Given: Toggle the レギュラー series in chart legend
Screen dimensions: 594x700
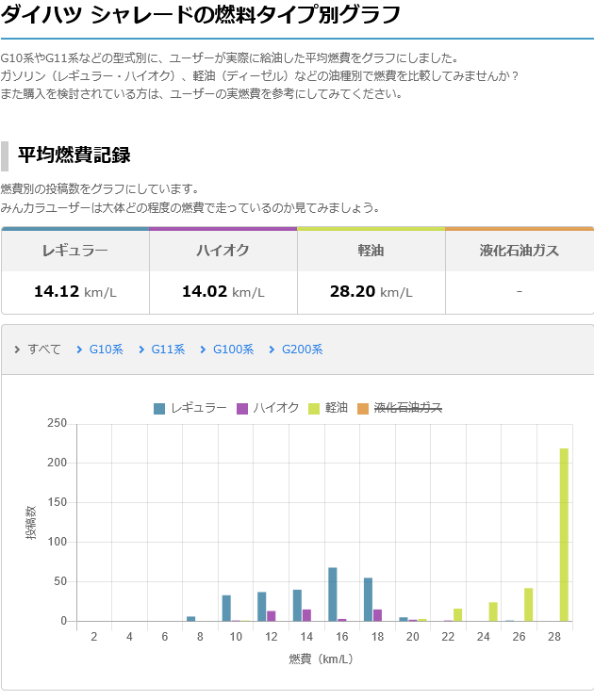Looking at the screenshot, I should tap(198, 408).
